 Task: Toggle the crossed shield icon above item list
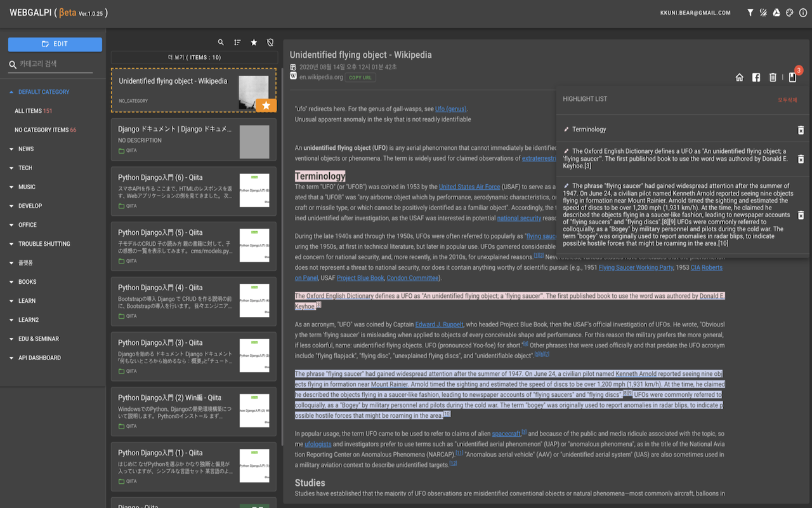[270, 43]
